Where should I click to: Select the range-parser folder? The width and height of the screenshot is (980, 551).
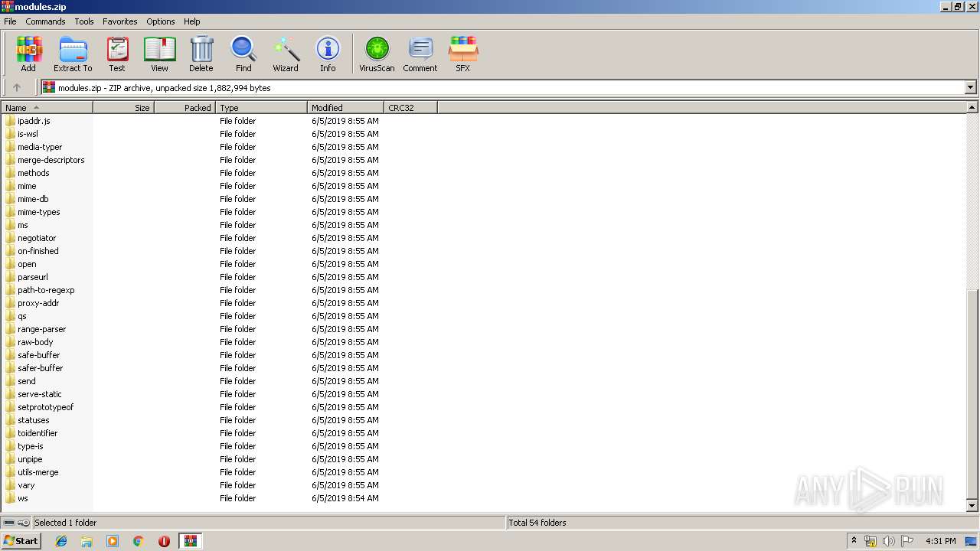[x=42, y=329]
